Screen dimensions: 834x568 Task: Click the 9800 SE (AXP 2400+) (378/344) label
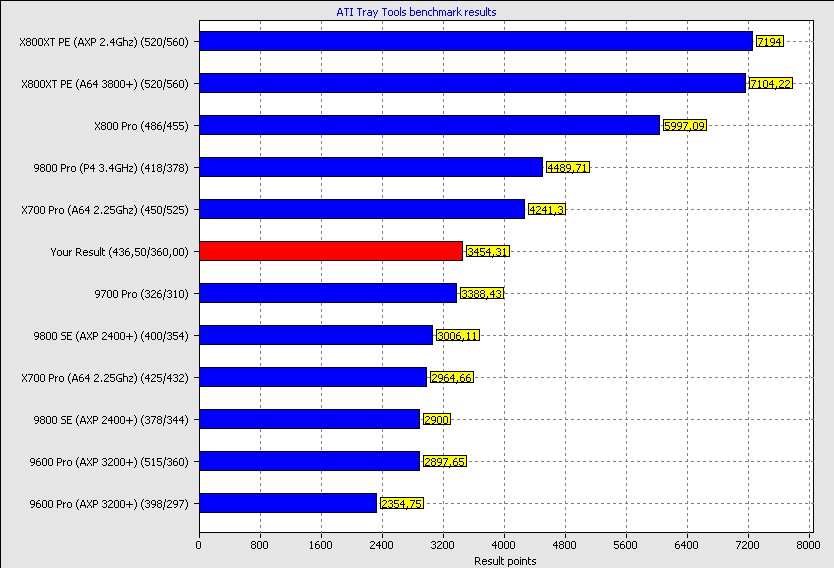pos(111,420)
